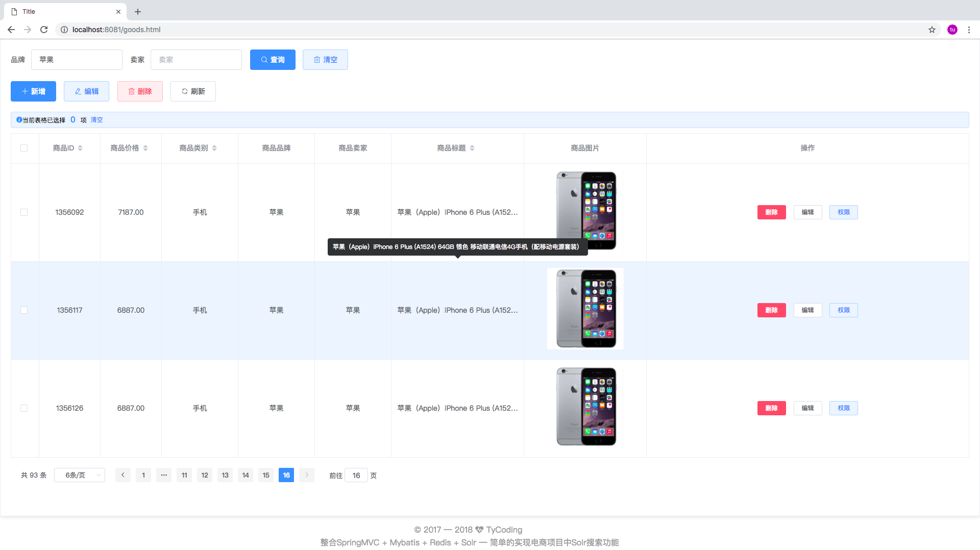
Task: Jump to page 11
Action: (184, 475)
